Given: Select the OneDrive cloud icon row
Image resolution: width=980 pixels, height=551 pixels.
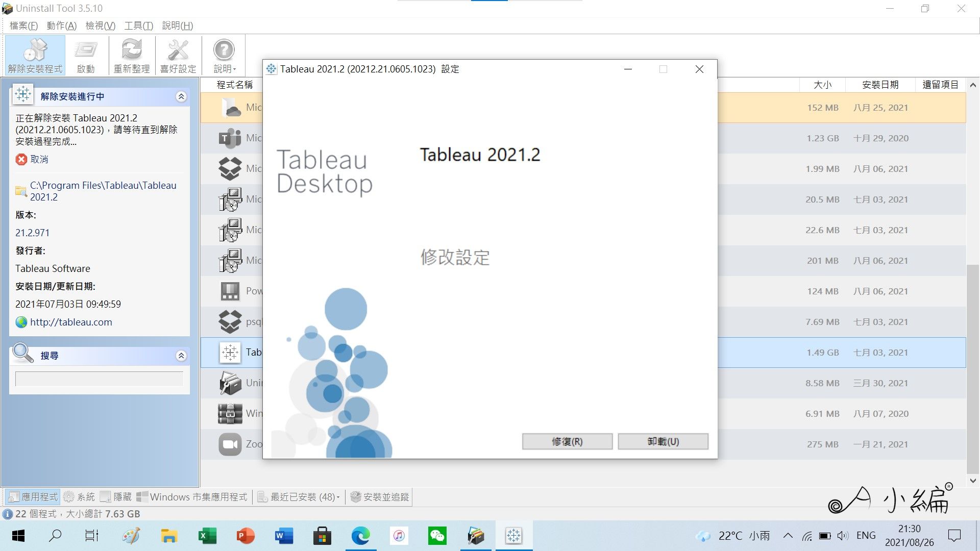Looking at the screenshot, I should [230, 108].
